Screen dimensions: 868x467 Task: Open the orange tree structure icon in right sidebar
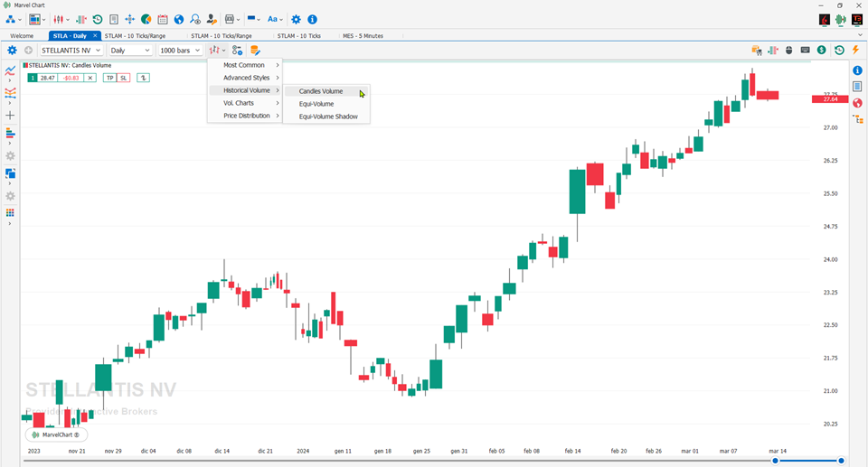pyautogui.click(x=857, y=119)
